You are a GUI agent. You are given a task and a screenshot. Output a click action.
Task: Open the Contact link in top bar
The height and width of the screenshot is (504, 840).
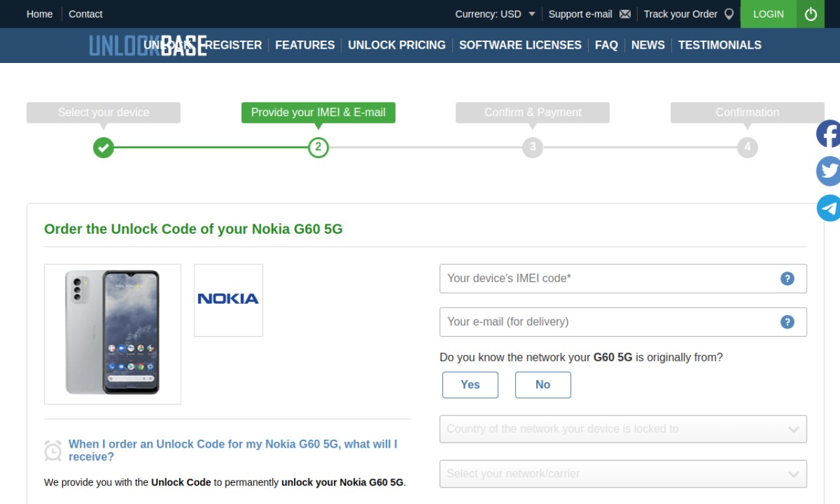click(85, 14)
